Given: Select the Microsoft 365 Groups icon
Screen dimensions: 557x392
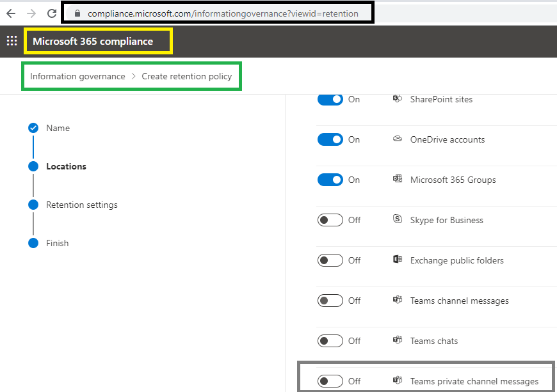Looking at the screenshot, I should [x=397, y=180].
